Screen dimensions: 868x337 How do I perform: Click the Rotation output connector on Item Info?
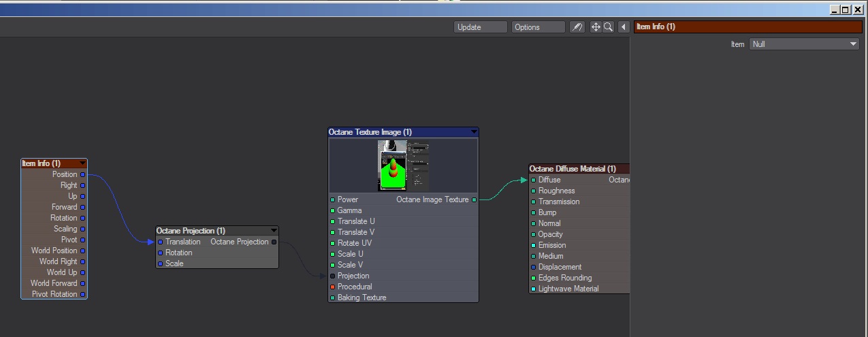pyautogui.click(x=83, y=218)
